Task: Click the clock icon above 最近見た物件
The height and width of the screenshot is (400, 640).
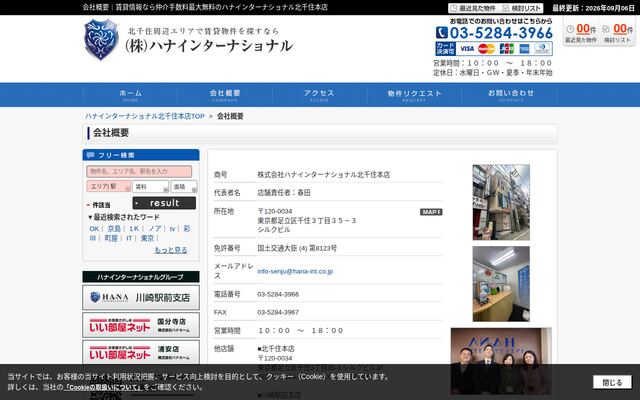Action: [x=570, y=29]
